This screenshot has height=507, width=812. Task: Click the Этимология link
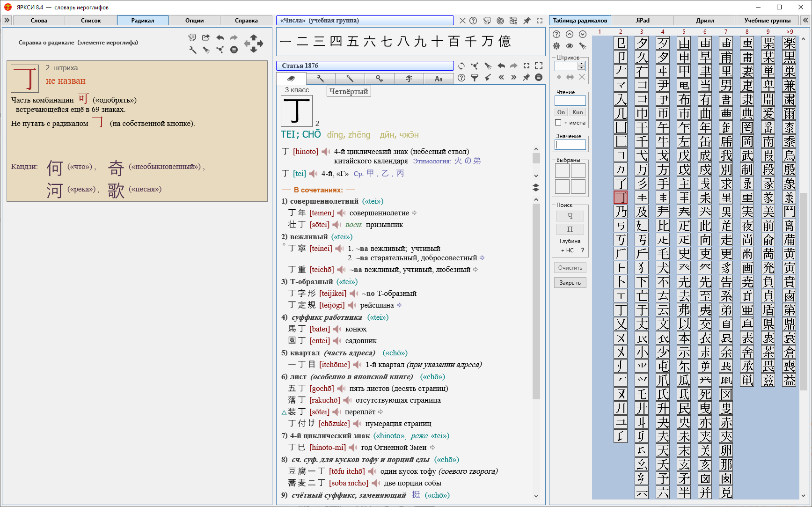(432, 161)
